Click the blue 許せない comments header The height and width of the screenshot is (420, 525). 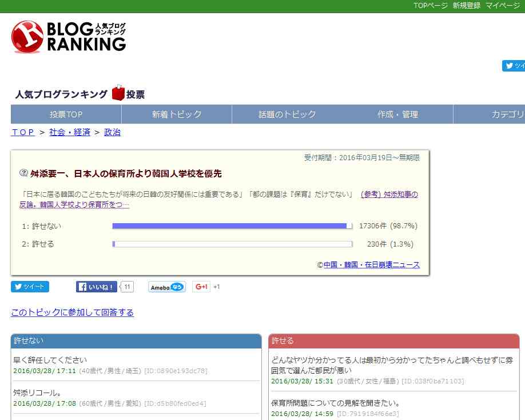tap(136, 341)
